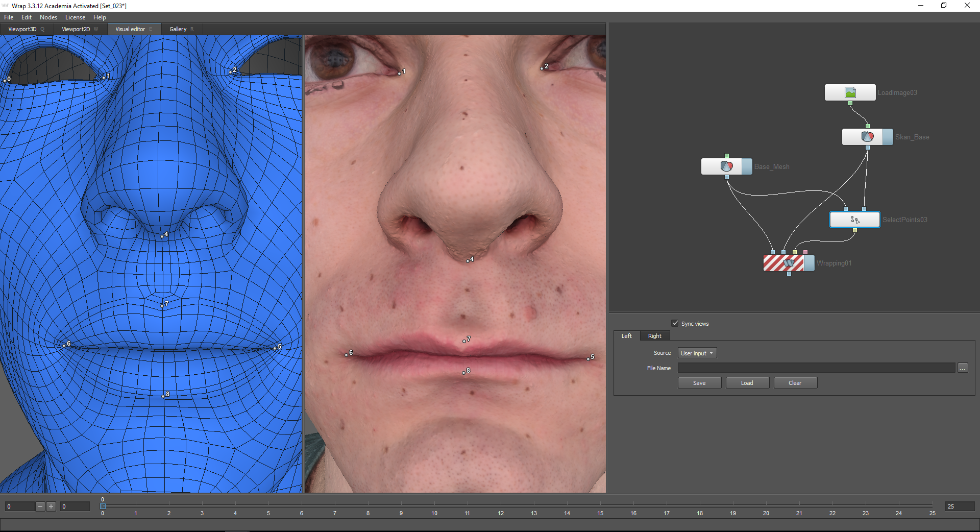Click LoadImage03 green output port
The height and width of the screenshot is (532, 980).
(x=850, y=103)
